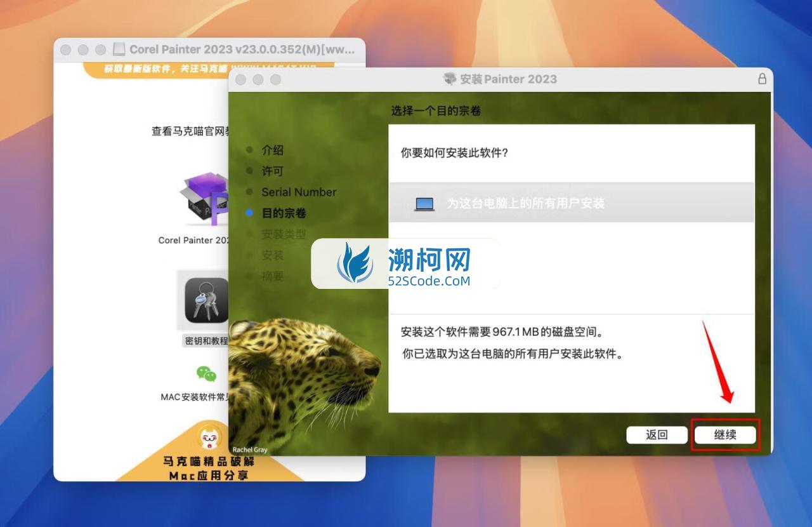Open the Corel Painter 2023 package icon in the disk image window

click(x=204, y=199)
